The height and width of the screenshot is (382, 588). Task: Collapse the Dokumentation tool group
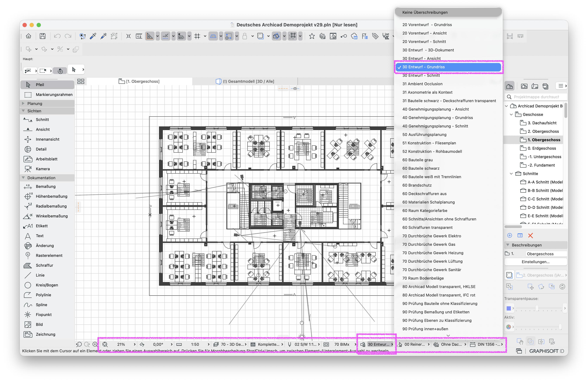point(23,178)
